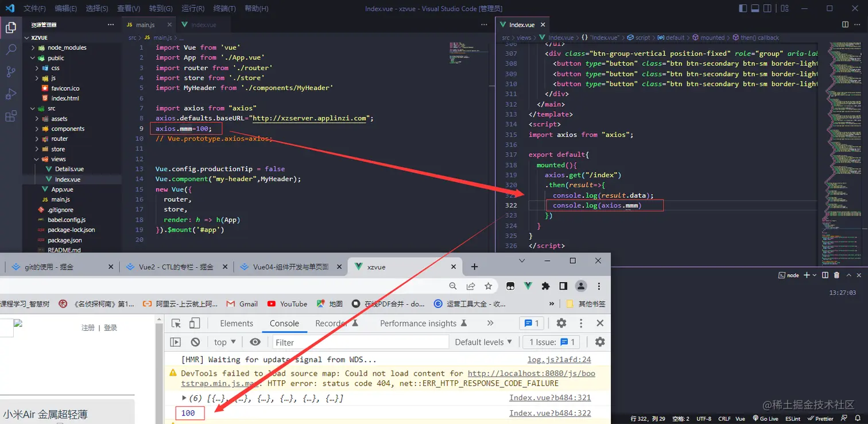Open the 终端(T) menu
The width and height of the screenshot is (868, 424).
click(224, 9)
